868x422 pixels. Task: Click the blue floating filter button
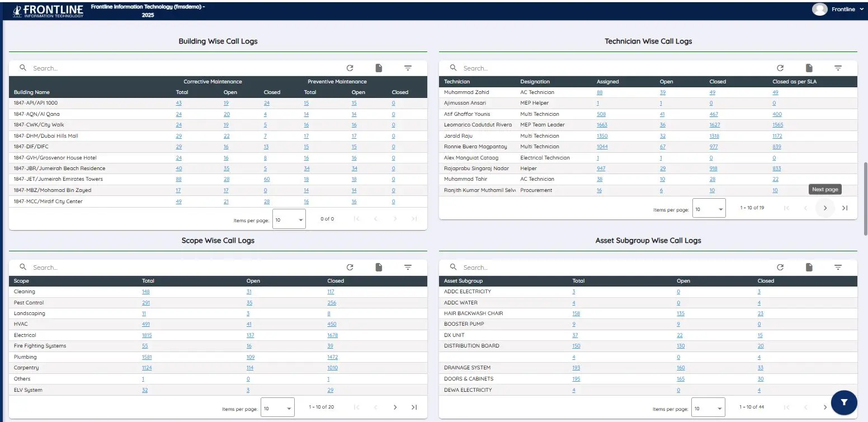tap(844, 402)
